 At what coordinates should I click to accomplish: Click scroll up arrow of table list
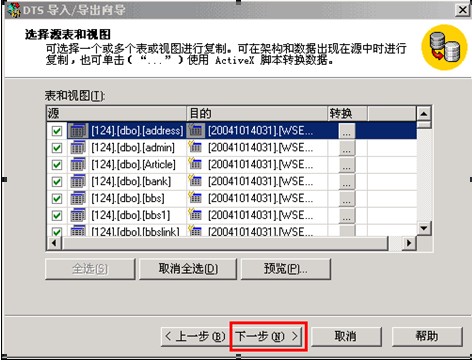tap(424, 114)
